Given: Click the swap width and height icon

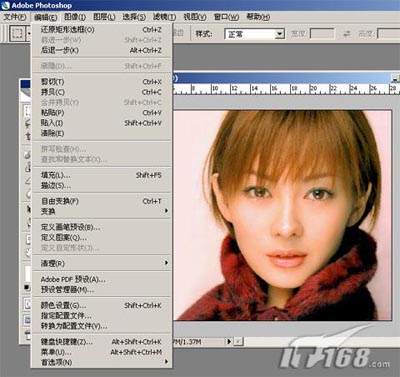Looking at the screenshot, I should click(x=347, y=34).
